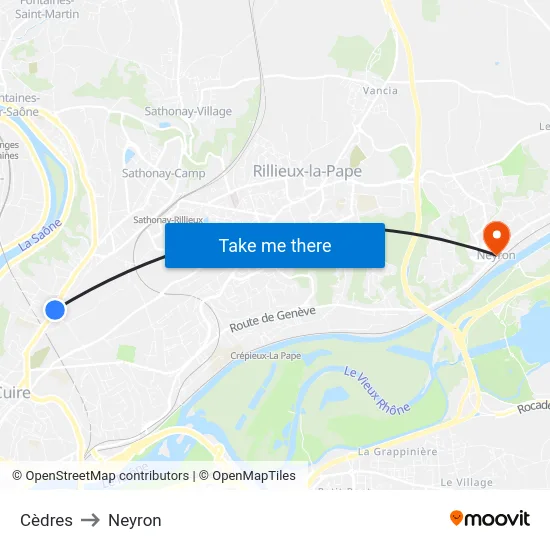Screen dimensions: 550x550
Task: Click the Le Vieux Rhône river label
Action: point(377,391)
